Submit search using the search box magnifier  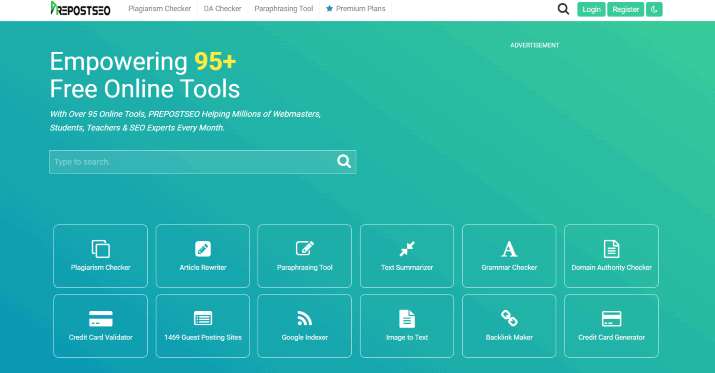pyautogui.click(x=344, y=161)
